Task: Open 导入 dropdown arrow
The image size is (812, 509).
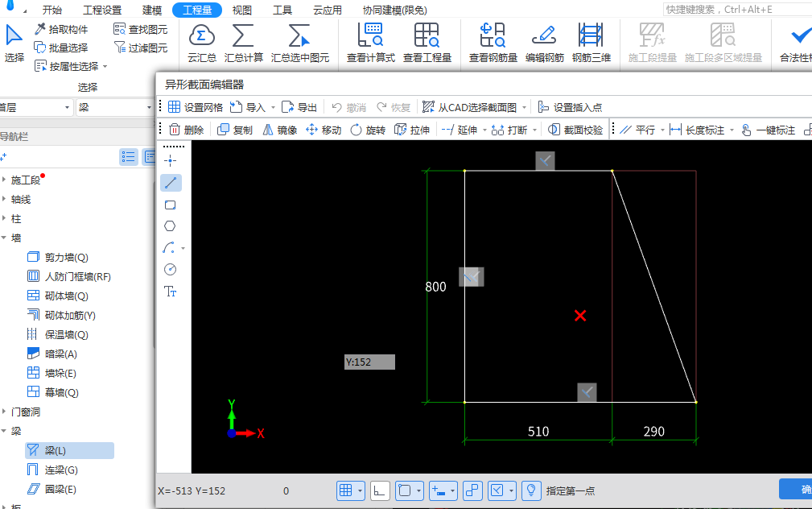Action: [x=273, y=107]
